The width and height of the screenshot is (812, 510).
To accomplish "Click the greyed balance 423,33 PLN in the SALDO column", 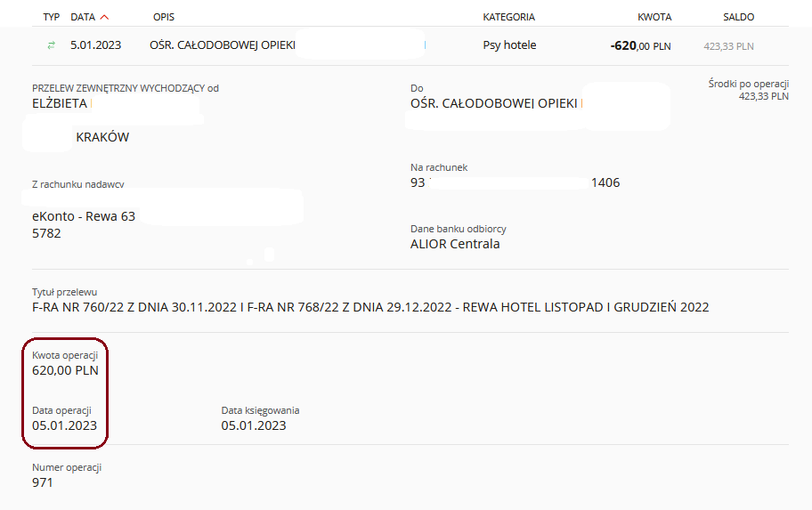I will click(728, 46).
